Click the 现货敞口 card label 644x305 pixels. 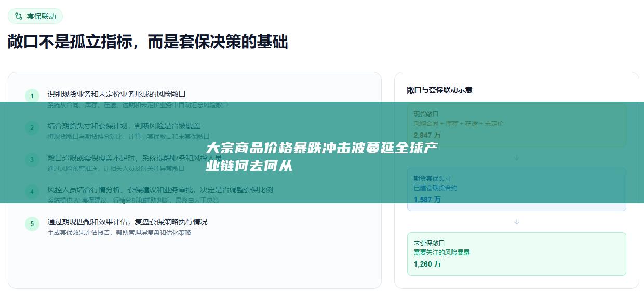coord(426,114)
